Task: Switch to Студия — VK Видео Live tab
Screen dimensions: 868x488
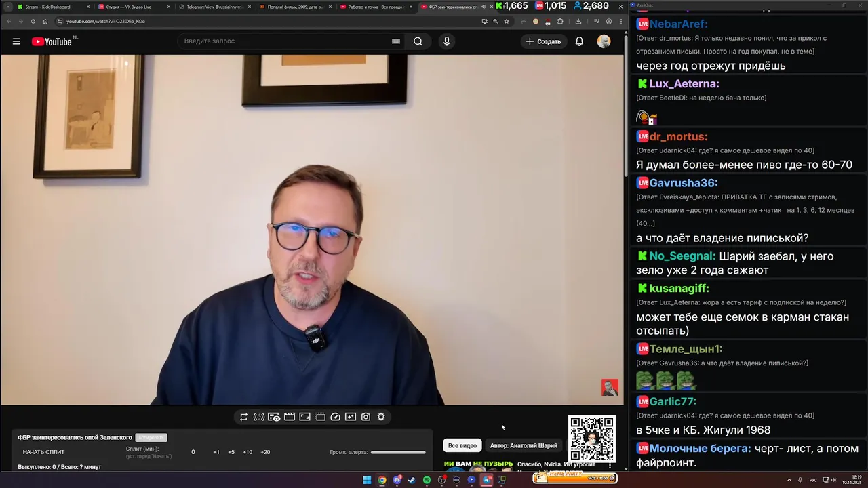Action: tap(133, 7)
